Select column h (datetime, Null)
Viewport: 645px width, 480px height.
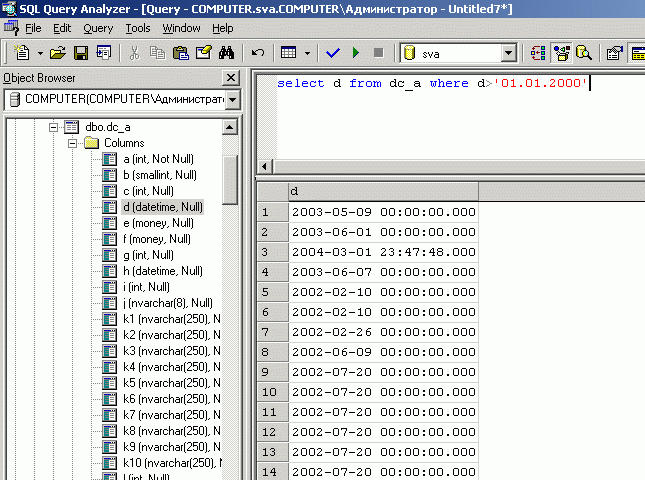click(x=163, y=271)
